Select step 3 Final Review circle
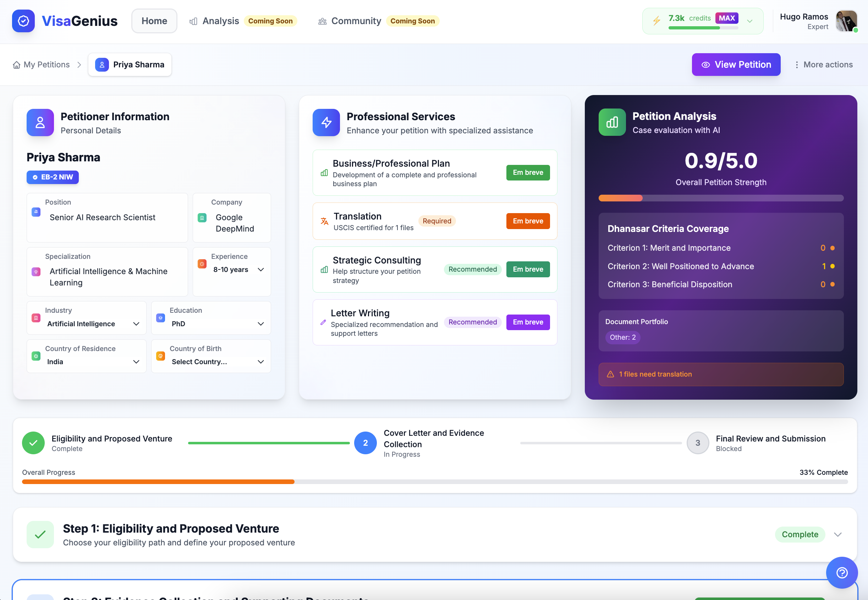Screen dimensions: 868x600 (698, 443)
